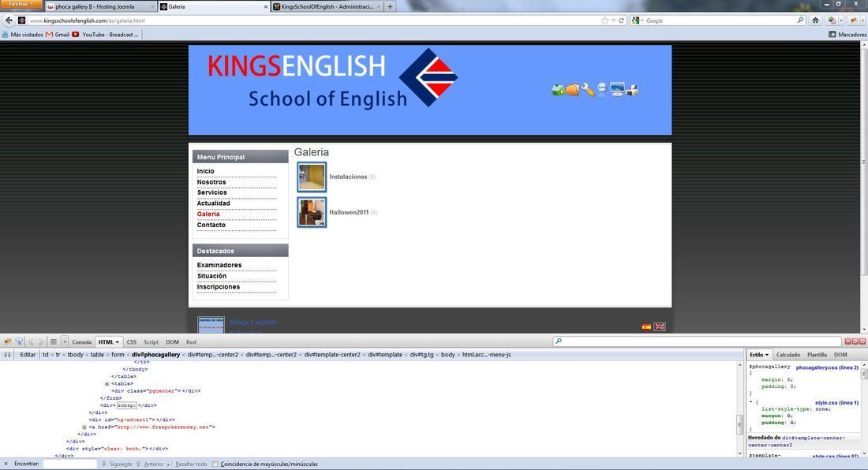Screen dimensions: 868x470
Task: Click the browser home button
Action: pos(815,21)
